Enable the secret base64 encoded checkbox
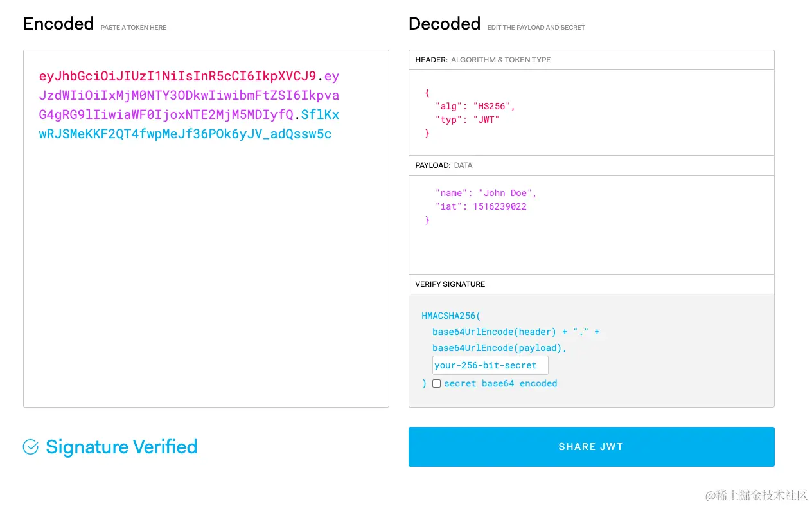The height and width of the screenshot is (506, 812). point(436,383)
